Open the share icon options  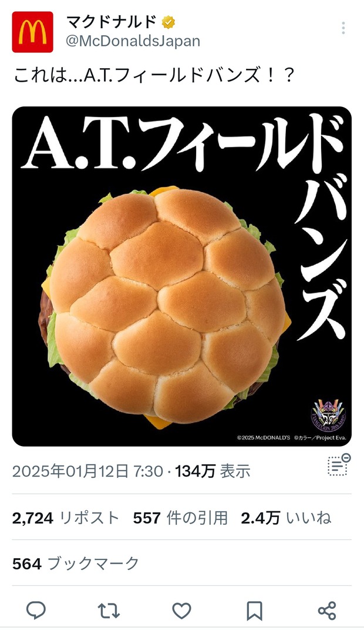[327, 610]
